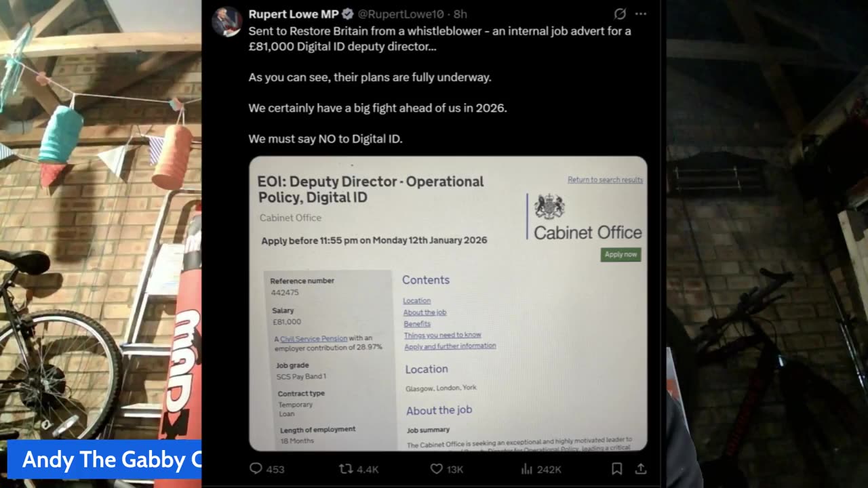Screen dimensions: 868x488
Task: Open the Civil Service Pension link
Action: (x=313, y=338)
